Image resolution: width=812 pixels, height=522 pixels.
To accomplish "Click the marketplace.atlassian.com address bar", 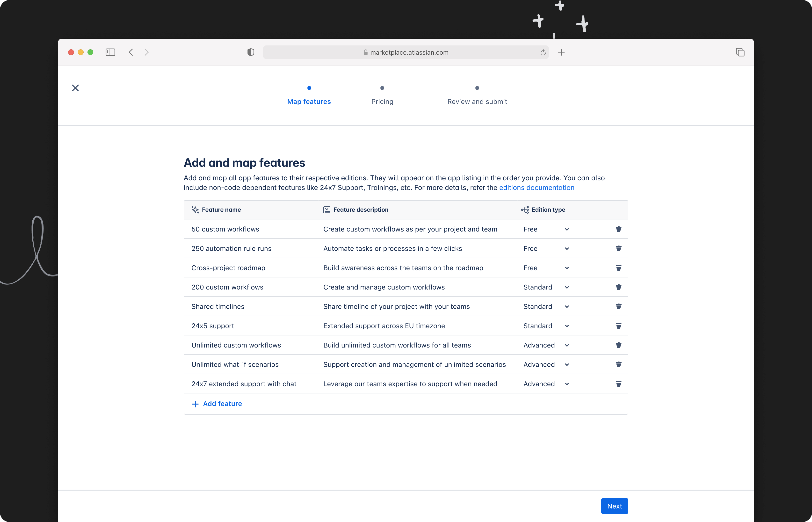I will coord(406,52).
